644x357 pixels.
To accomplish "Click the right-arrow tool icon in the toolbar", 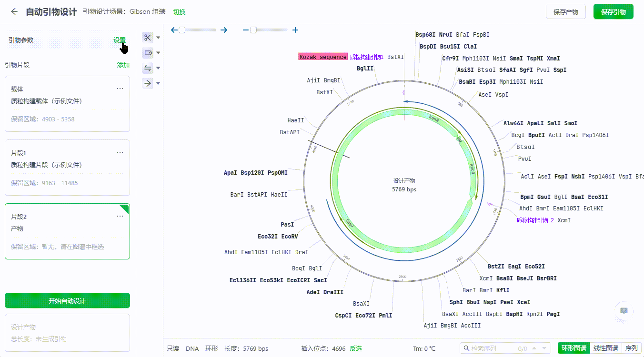I will click(148, 83).
